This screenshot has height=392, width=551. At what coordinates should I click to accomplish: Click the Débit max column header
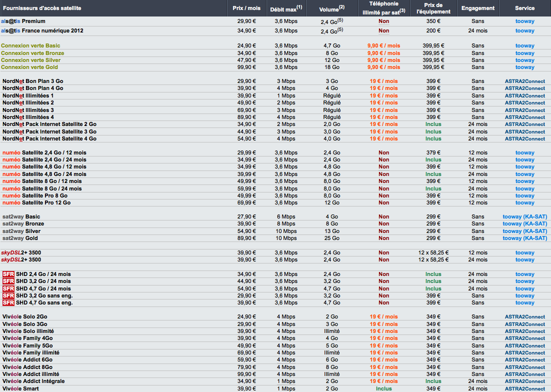pos(285,8)
